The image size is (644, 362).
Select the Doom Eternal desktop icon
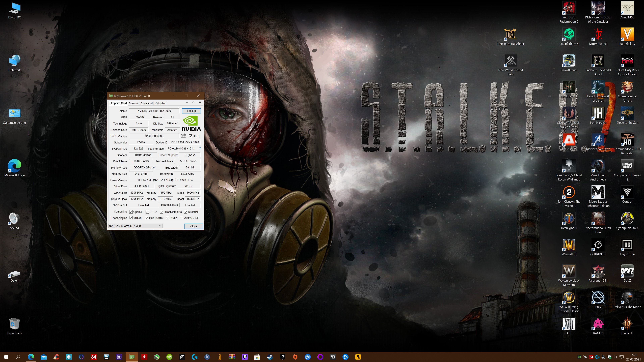coord(598,37)
